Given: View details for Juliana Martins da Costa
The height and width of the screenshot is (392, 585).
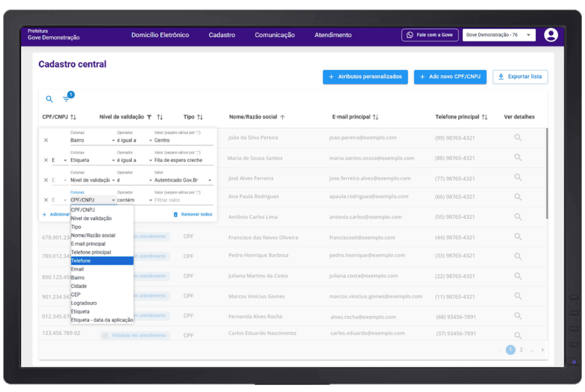Looking at the screenshot, I should [x=518, y=276].
